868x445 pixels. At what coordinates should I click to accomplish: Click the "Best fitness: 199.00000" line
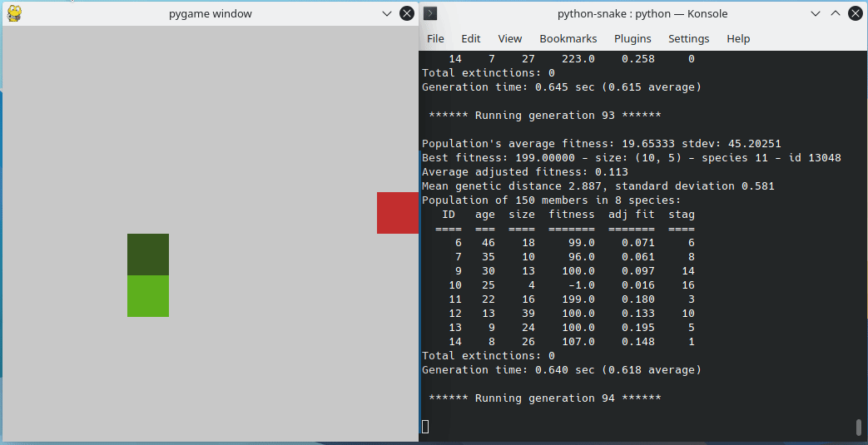coord(631,158)
